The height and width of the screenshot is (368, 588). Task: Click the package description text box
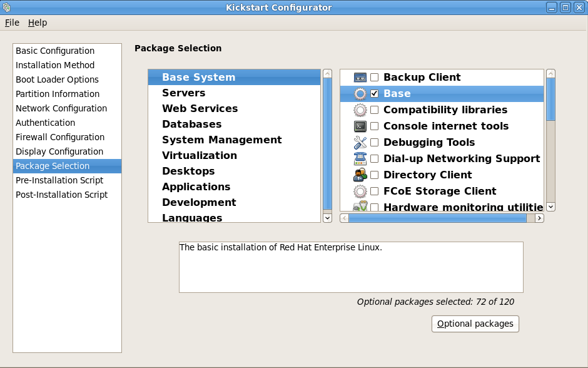[x=351, y=267]
